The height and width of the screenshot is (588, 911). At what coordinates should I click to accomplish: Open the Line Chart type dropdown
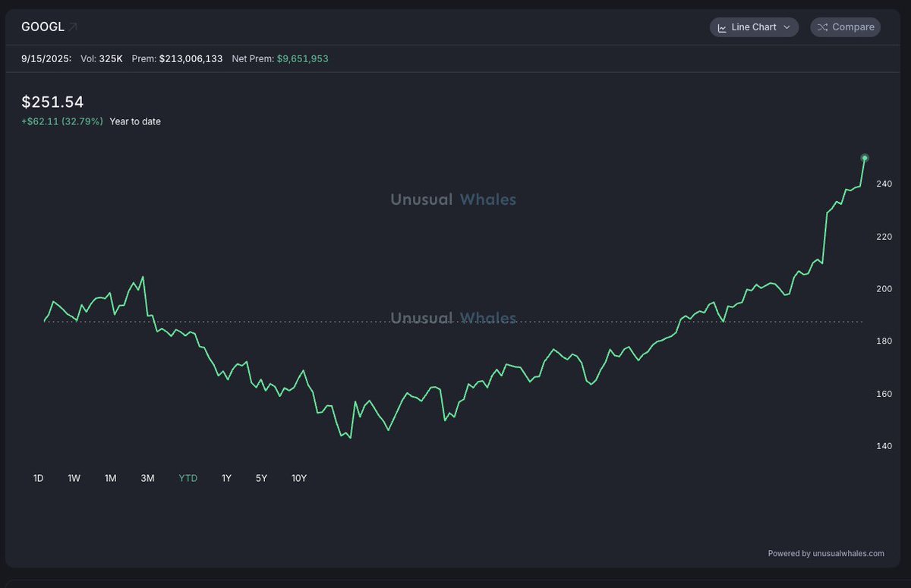(754, 27)
